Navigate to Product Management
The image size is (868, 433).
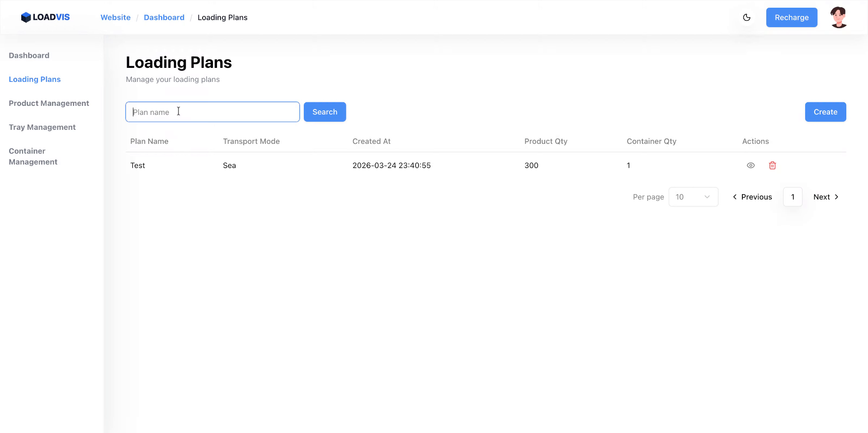coord(49,103)
